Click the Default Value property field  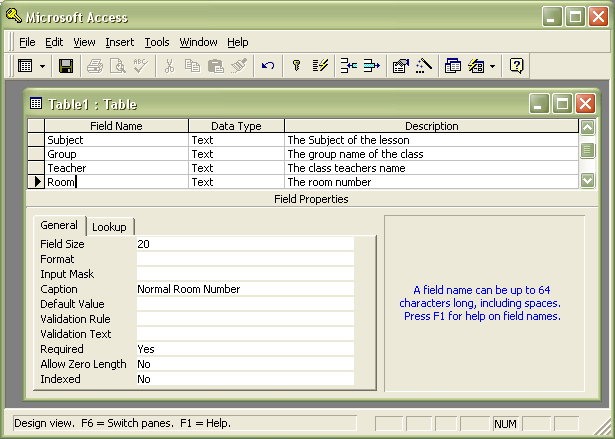(x=245, y=304)
